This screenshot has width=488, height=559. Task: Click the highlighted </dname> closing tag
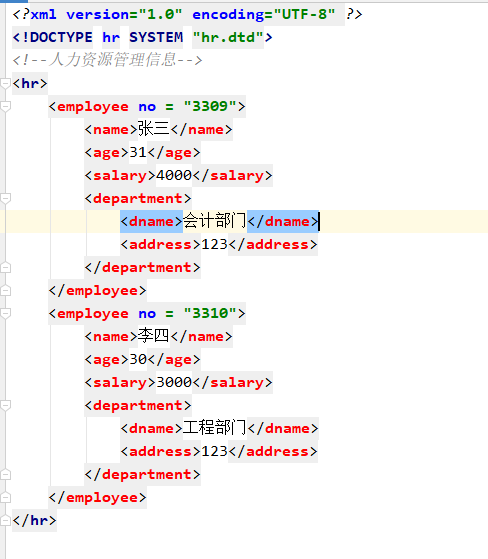click(x=283, y=221)
